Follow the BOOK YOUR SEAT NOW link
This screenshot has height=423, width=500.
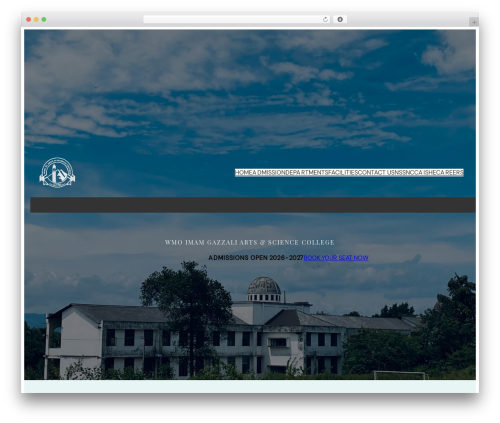[336, 258]
